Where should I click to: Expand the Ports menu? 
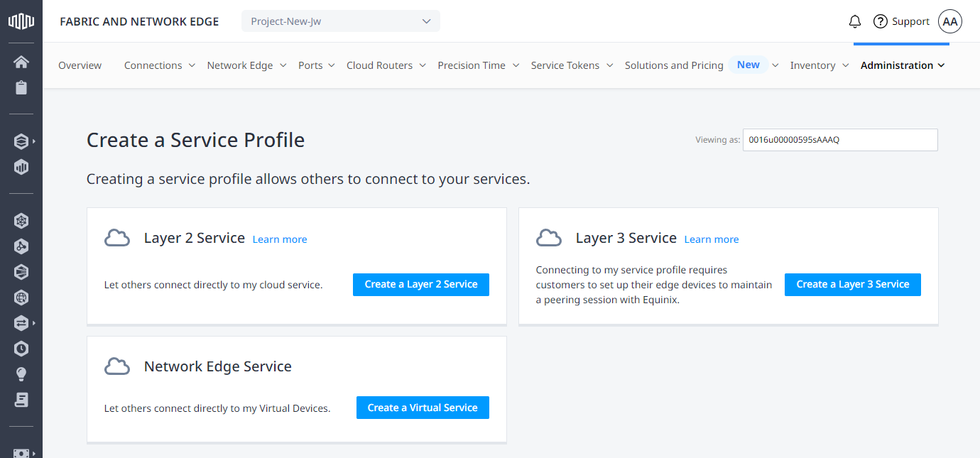(x=317, y=65)
